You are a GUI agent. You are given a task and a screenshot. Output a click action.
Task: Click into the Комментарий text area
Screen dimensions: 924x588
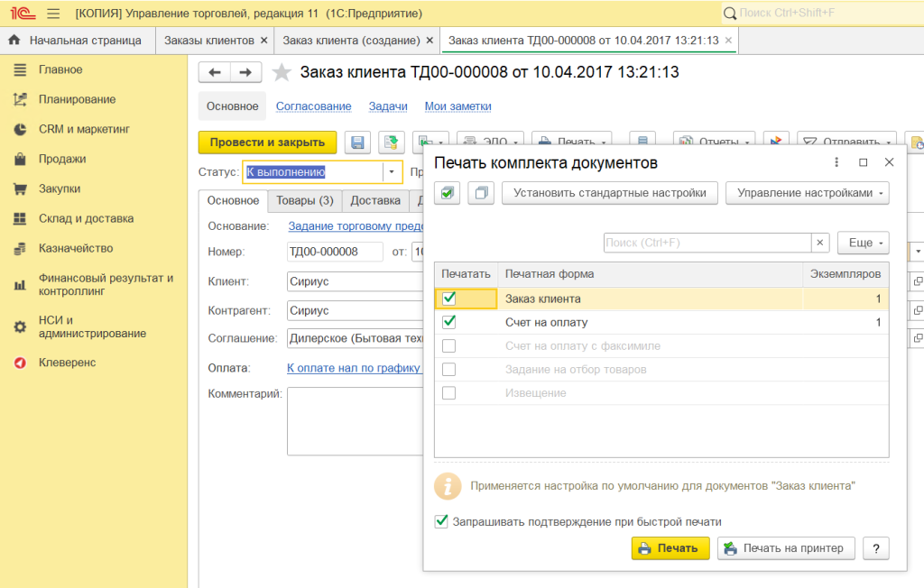pyautogui.click(x=355, y=420)
